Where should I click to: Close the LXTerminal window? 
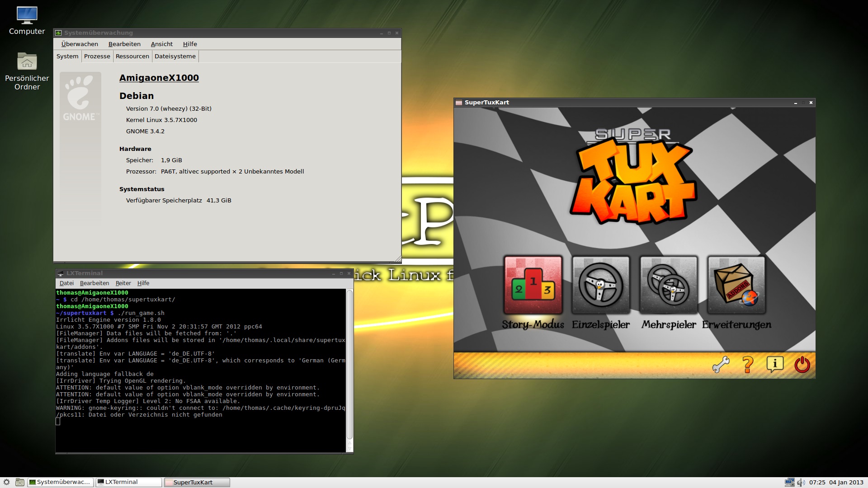click(349, 273)
